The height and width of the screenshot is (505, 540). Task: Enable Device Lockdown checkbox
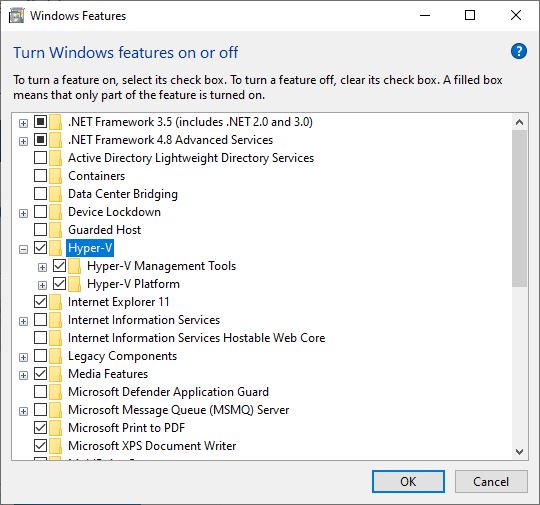pyautogui.click(x=41, y=212)
